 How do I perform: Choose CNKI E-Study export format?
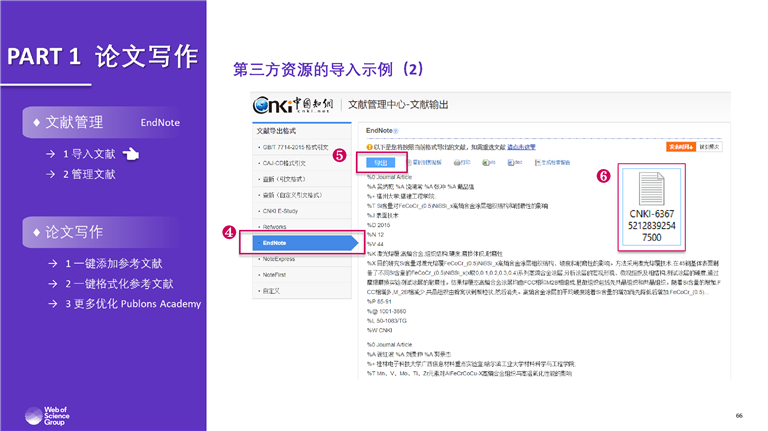pyautogui.click(x=280, y=211)
